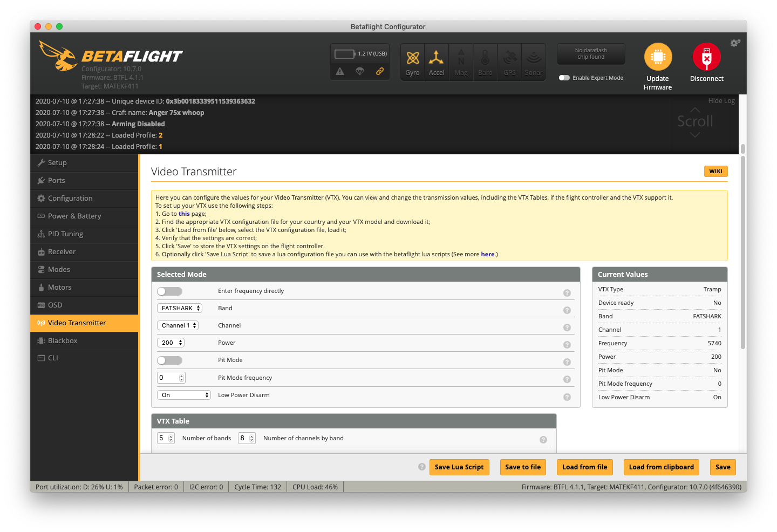Open the Modes tab

84,269
